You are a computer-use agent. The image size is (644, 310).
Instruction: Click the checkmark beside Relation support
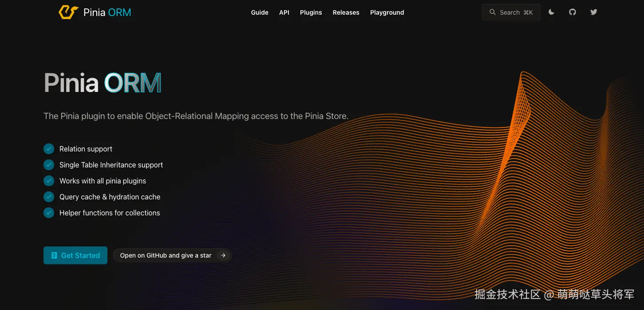[x=49, y=149]
